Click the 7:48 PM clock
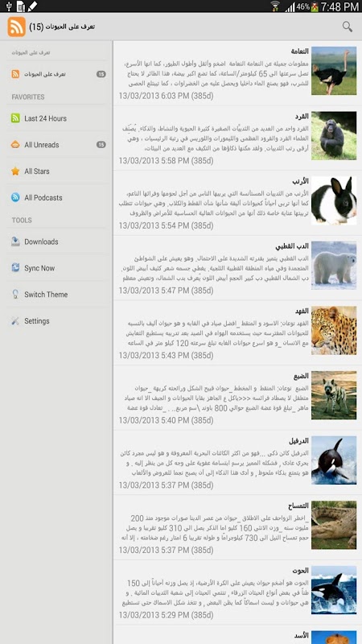362x644 pixels. pyautogui.click(x=339, y=6)
